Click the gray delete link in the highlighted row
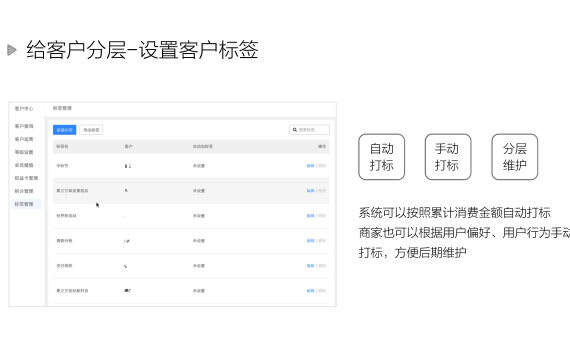 pyautogui.click(x=322, y=191)
